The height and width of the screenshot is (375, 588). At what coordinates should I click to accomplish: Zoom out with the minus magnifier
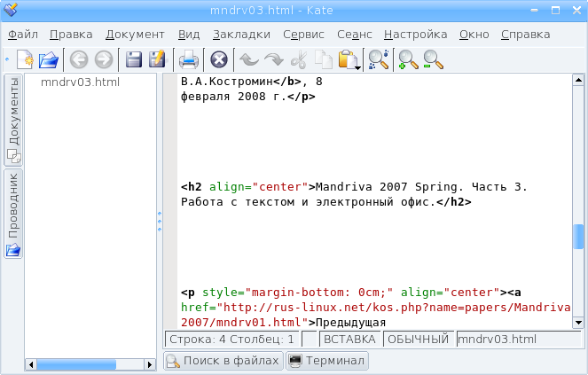click(x=434, y=59)
